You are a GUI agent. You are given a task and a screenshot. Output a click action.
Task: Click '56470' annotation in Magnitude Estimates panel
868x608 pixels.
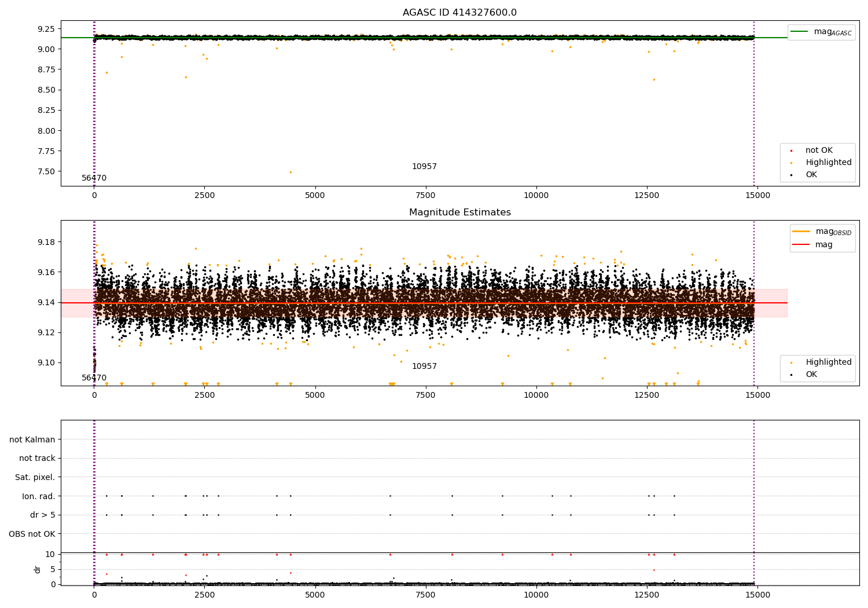click(x=94, y=378)
